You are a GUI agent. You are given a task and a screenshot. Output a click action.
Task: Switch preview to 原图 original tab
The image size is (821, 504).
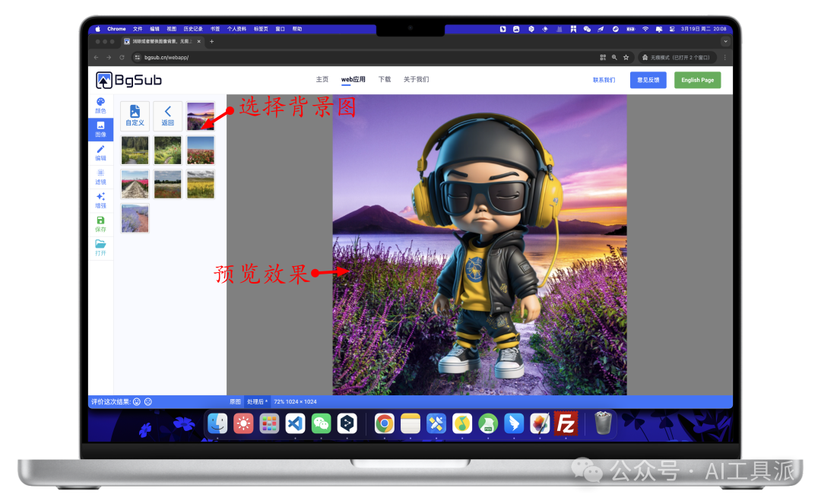point(235,402)
